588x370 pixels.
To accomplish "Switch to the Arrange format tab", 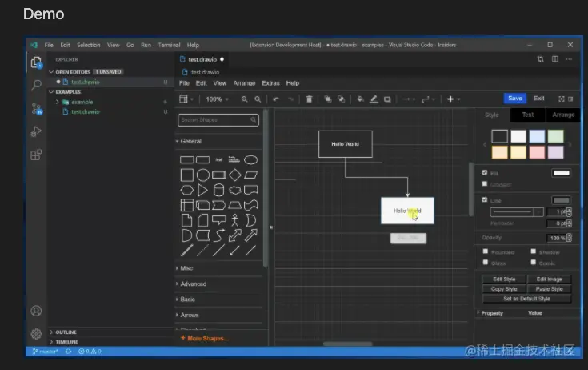I will click(563, 115).
